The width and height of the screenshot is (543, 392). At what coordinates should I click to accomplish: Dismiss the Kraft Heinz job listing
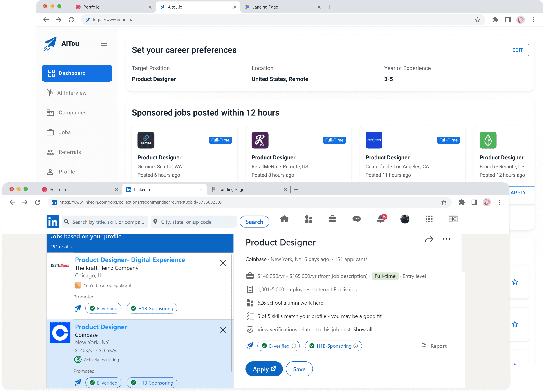pyautogui.click(x=223, y=263)
